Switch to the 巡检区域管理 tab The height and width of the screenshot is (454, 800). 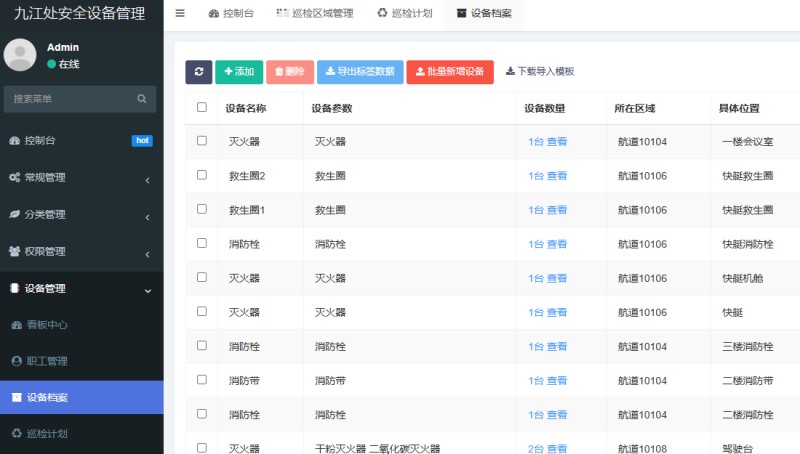pyautogui.click(x=315, y=13)
